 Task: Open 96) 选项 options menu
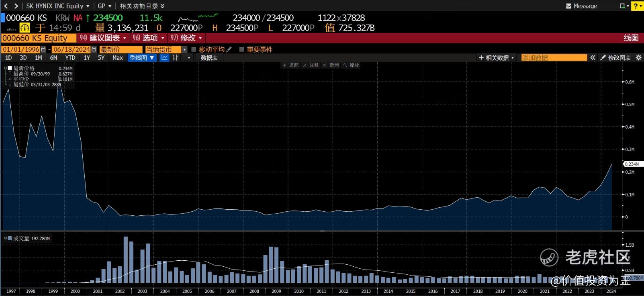pos(149,38)
